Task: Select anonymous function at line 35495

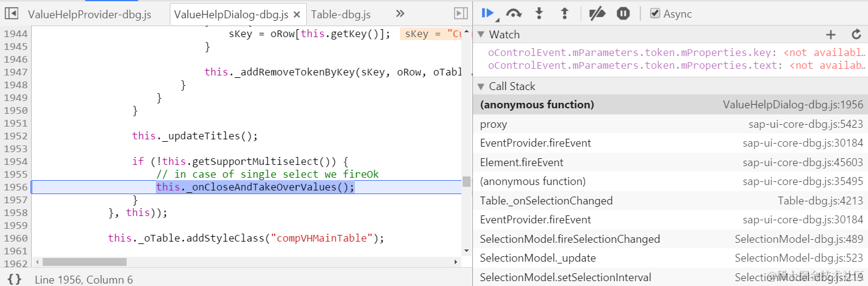Action: click(671, 181)
